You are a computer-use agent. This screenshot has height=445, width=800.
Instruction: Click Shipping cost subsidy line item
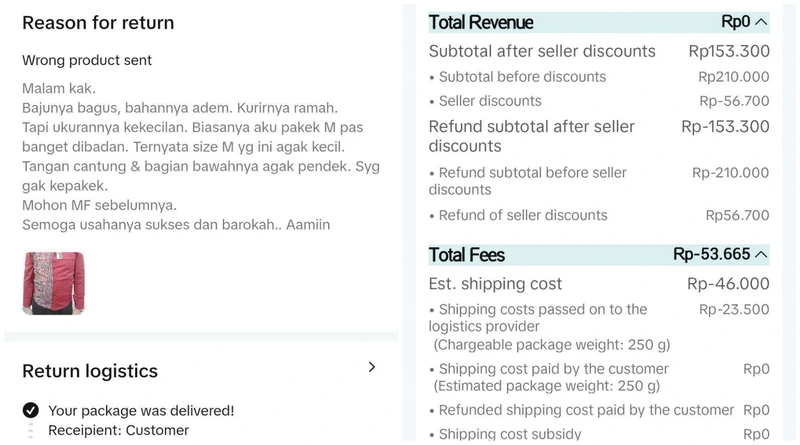[x=599, y=434]
